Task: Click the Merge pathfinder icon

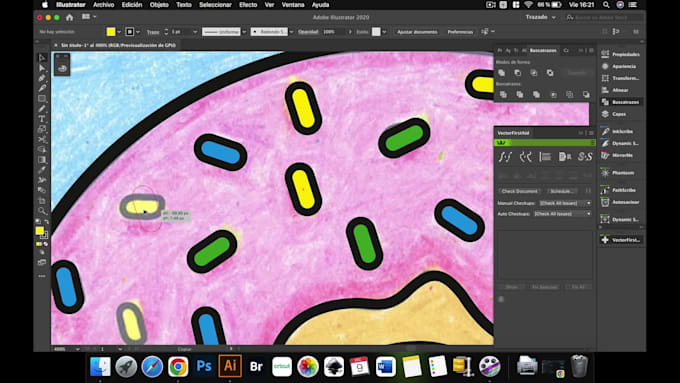Action: click(536, 95)
